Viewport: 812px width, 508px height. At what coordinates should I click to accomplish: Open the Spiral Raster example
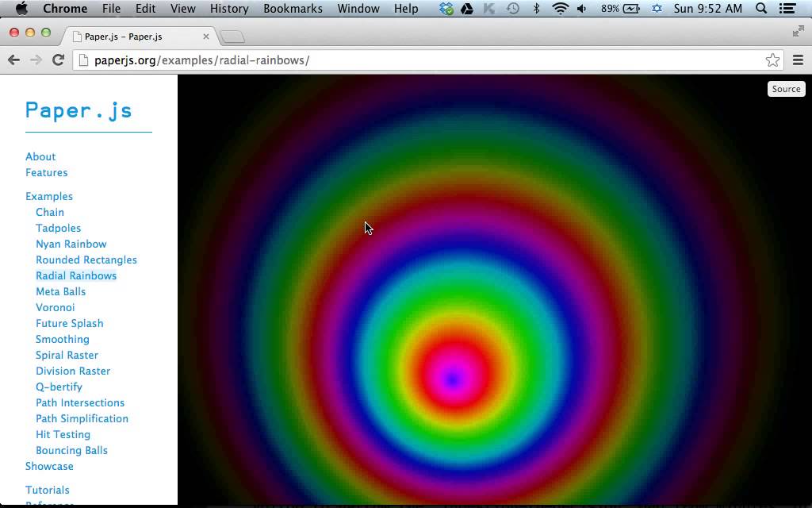(x=67, y=355)
